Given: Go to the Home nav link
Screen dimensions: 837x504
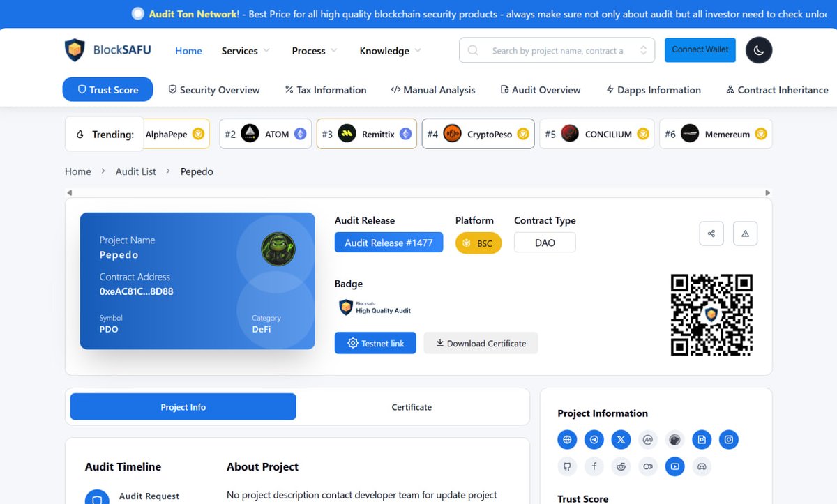Looking at the screenshot, I should click(x=188, y=51).
